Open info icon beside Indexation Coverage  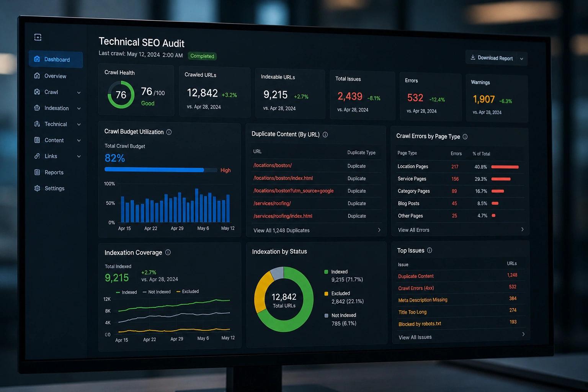pos(168,252)
